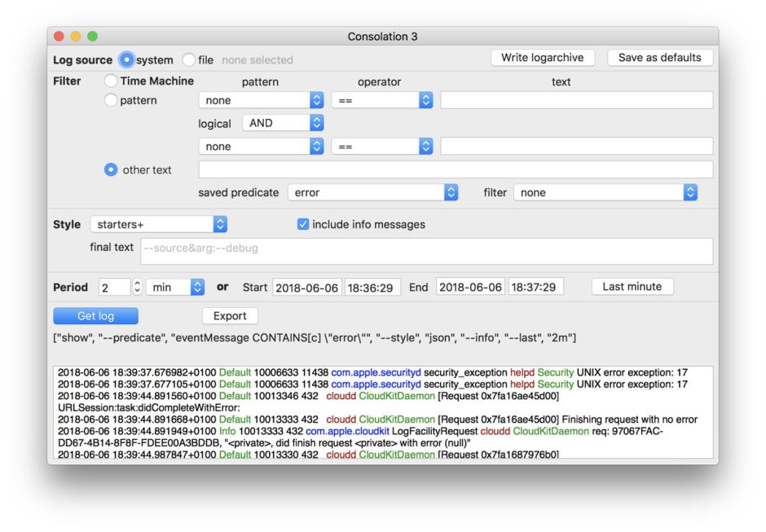Open the min period unit dropdown

pyautogui.click(x=175, y=288)
